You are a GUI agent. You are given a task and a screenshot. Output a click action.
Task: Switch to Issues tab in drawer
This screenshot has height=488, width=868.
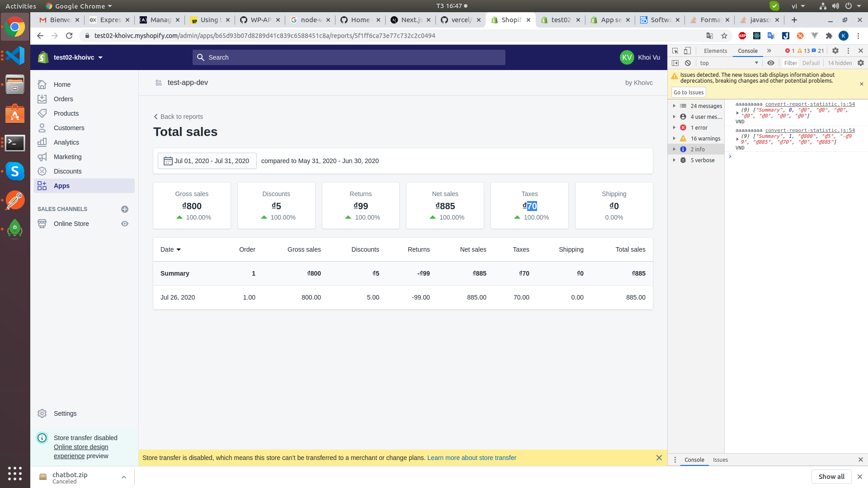720,460
